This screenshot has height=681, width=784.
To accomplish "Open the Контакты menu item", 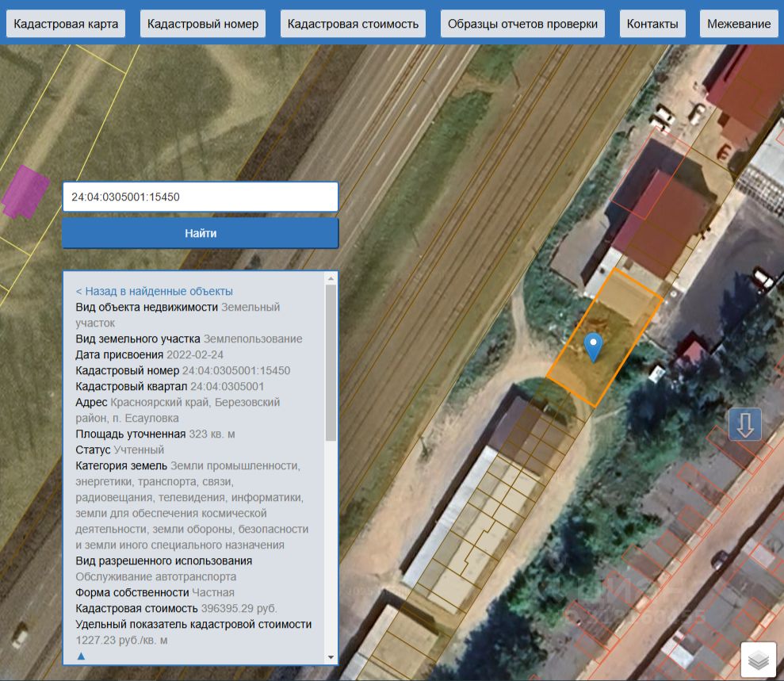I will click(x=652, y=24).
